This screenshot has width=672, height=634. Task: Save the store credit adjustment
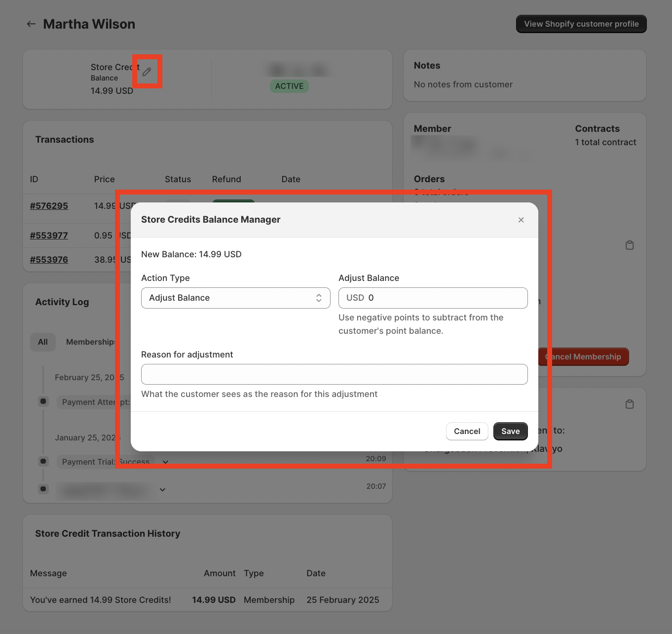pos(510,431)
